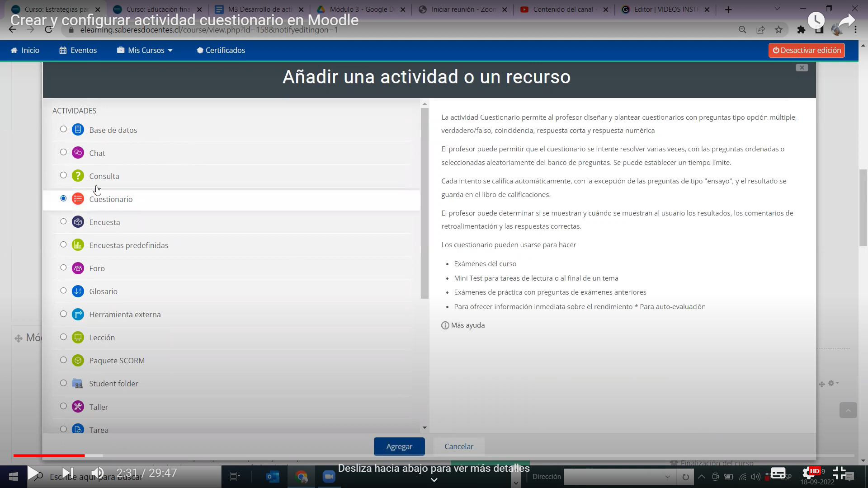Select the Base de datos activity icon
868x488 pixels.
click(x=77, y=129)
